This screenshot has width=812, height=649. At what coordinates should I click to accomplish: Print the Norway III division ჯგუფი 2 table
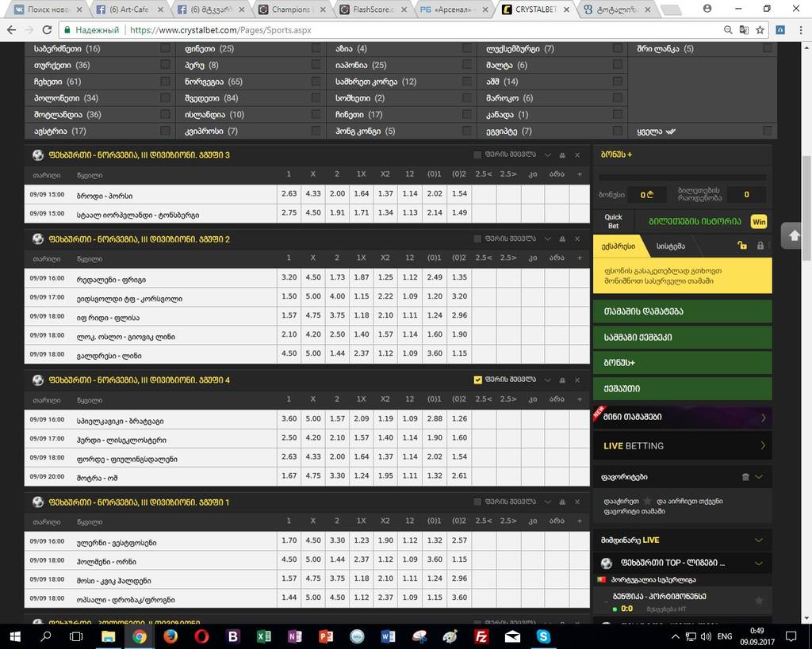(x=562, y=239)
